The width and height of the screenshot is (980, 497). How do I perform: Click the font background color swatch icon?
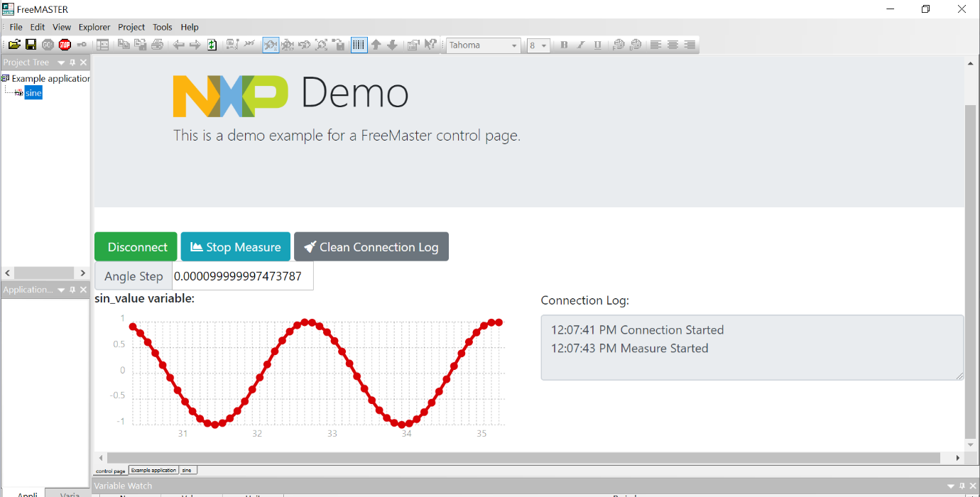(636, 45)
